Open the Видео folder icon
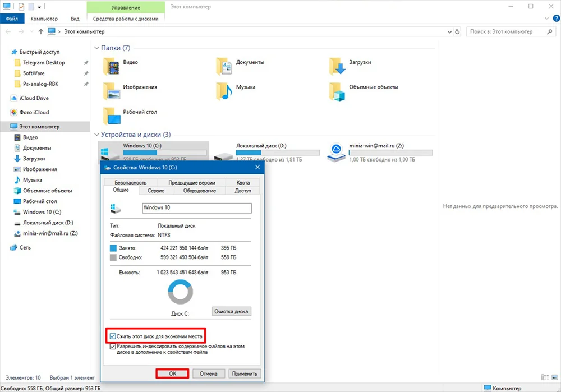Viewport: 561px width, 392px height. pos(112,67)
